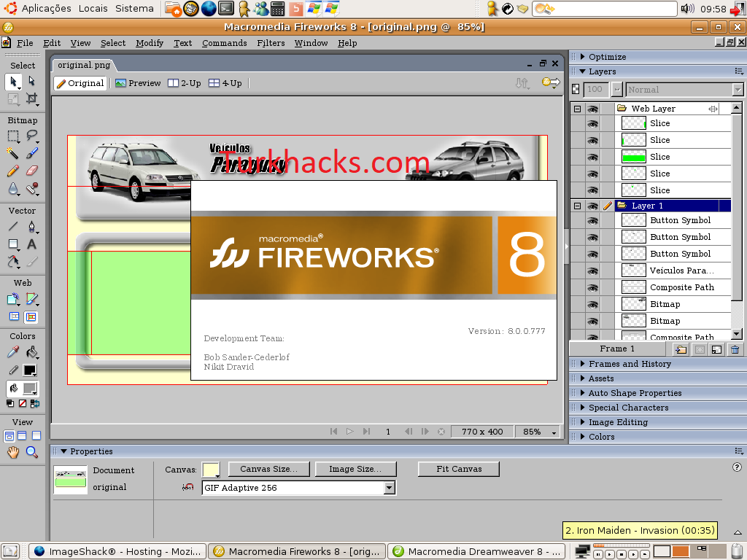Screen dimensions: 747x560
Task: Select the Crop tool
Action: tap(31, 98)
